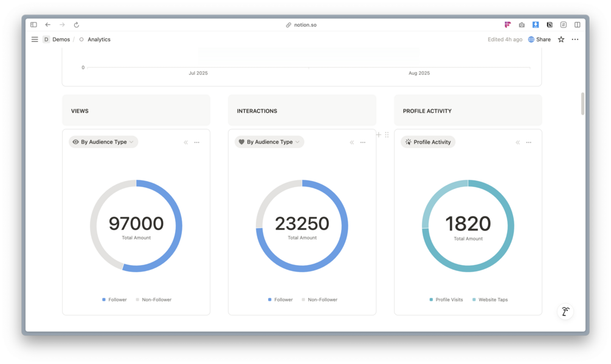Open the pink extension icon in browser toolbar
The image size is (611, 364).
click(508, 24)
